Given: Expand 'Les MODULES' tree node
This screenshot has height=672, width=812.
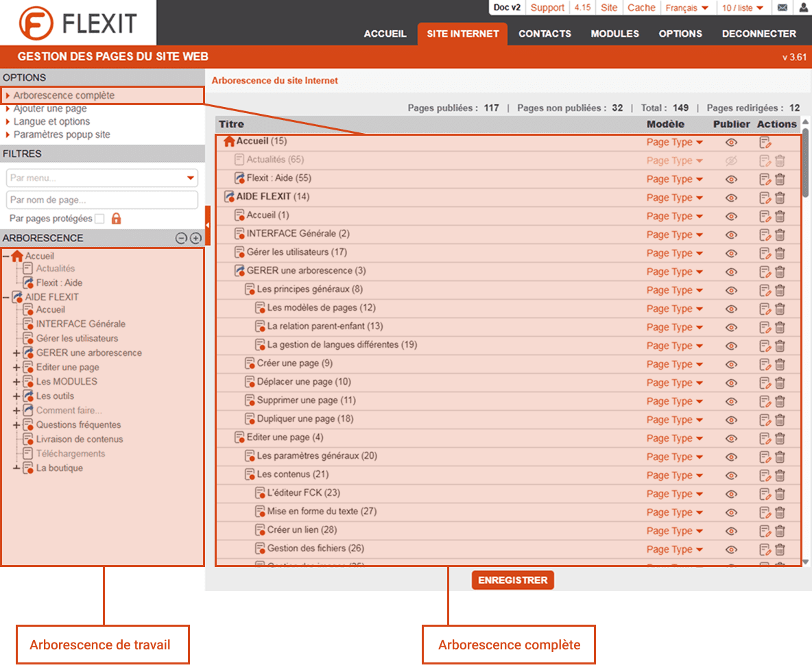Looking at the screenshot, I should tap(16, 382).
